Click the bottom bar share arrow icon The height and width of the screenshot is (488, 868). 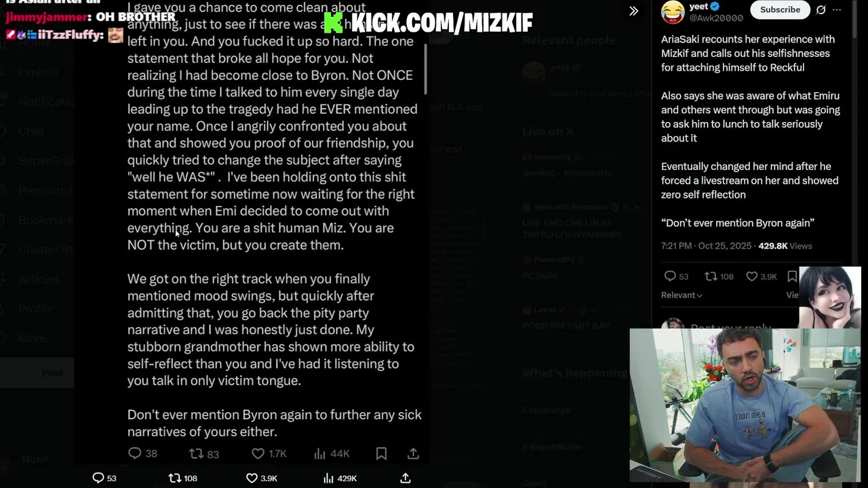[x=406, y=478]
